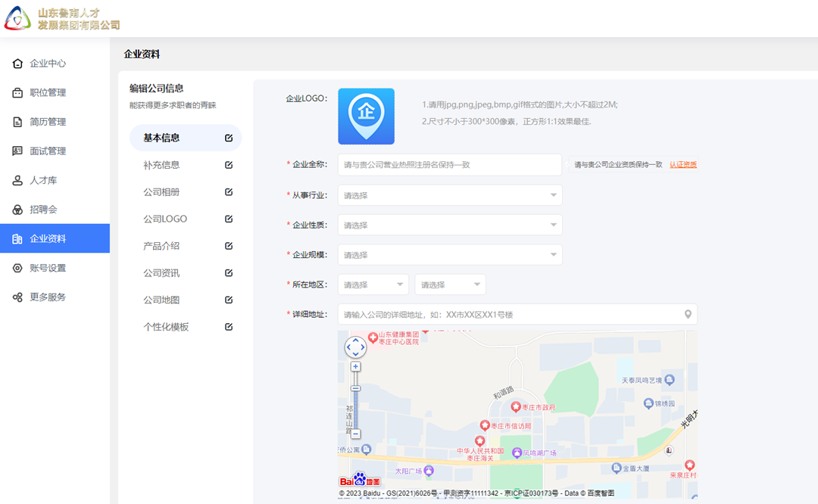Open the 企业性质 dropdown
The height and width of the screenshot is (504, 818).
point(450,225)
